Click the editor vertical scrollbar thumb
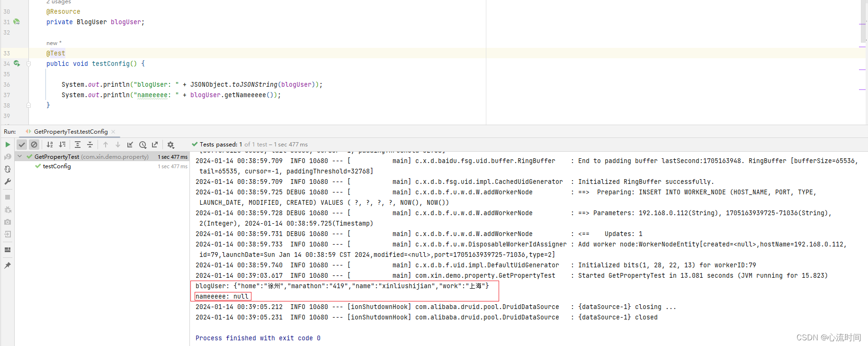The image size is (868, 346). (x=862, y=21)
